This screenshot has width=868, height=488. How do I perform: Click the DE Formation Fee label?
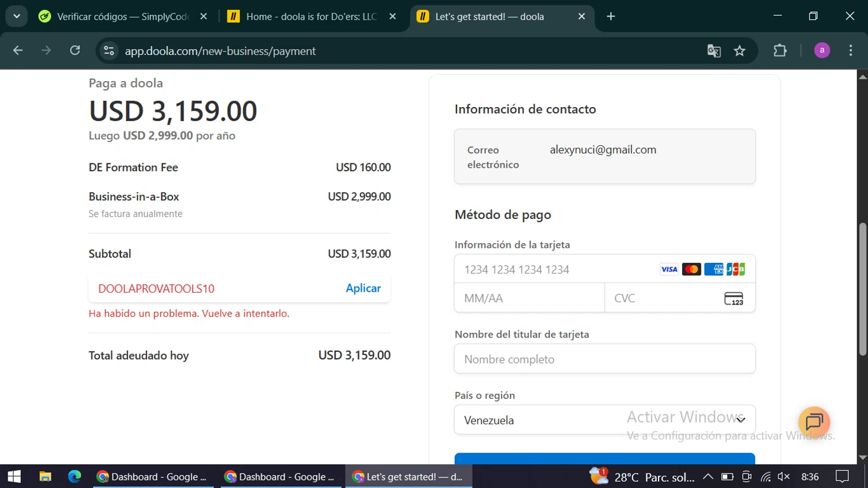[133, 167]
